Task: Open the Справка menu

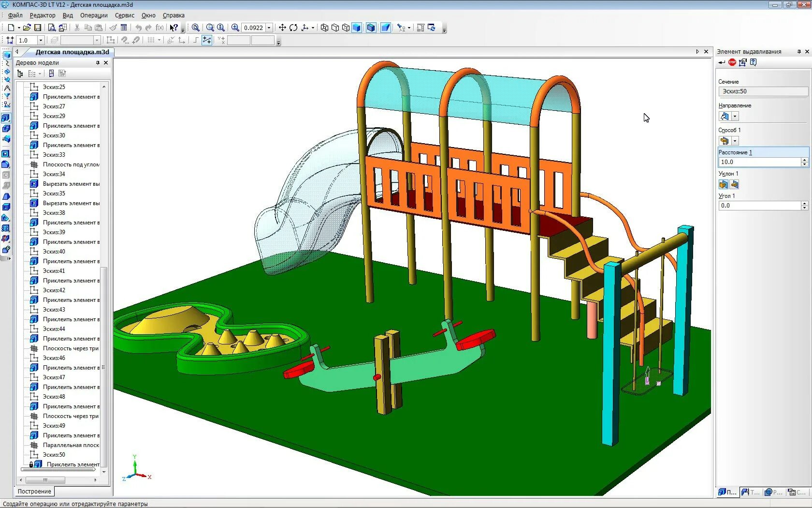Action: [174, 15]
